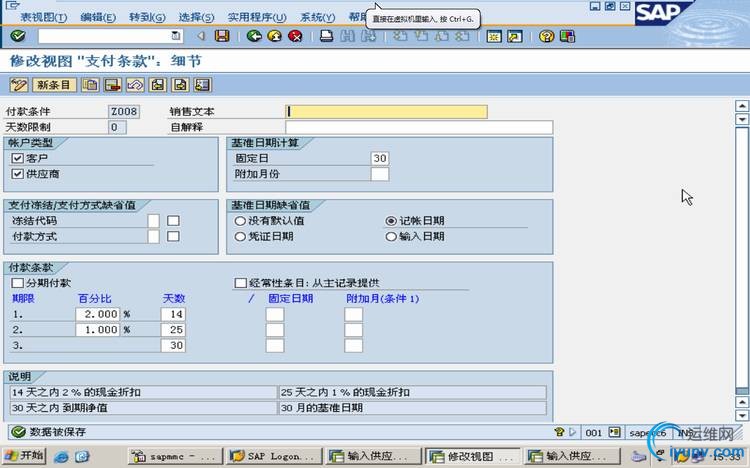
Task: Click the 固定日 field showing 30
Action: coord(380,158)
